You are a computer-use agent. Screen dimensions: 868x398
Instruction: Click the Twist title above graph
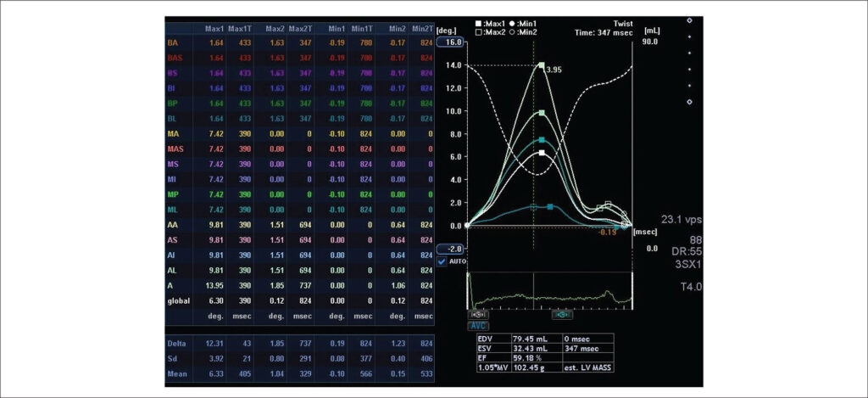pyautogui.click(x=623, y=25)
